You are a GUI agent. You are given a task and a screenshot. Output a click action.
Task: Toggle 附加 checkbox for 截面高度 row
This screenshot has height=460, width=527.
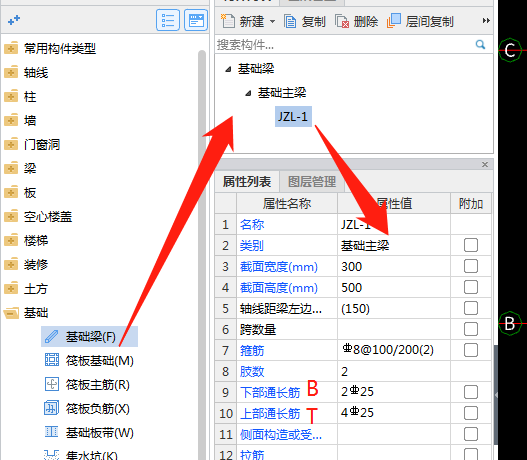pyautogui.click(x=471, y=287)
